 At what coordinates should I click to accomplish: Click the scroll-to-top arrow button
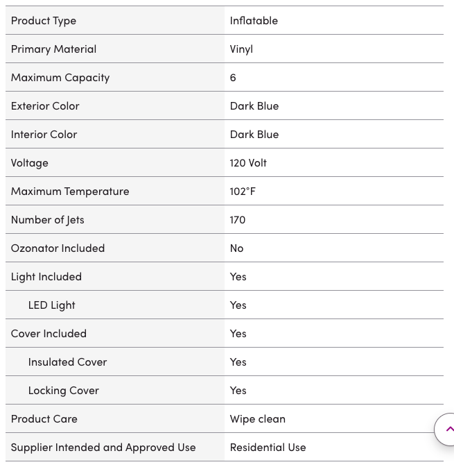tap(445, 430)
